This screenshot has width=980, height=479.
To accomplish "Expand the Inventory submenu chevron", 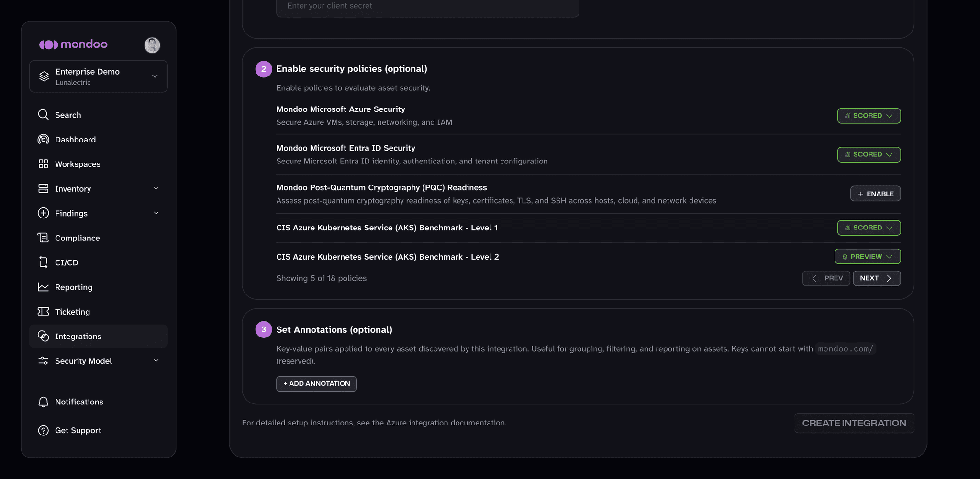I will click(156, 188).
